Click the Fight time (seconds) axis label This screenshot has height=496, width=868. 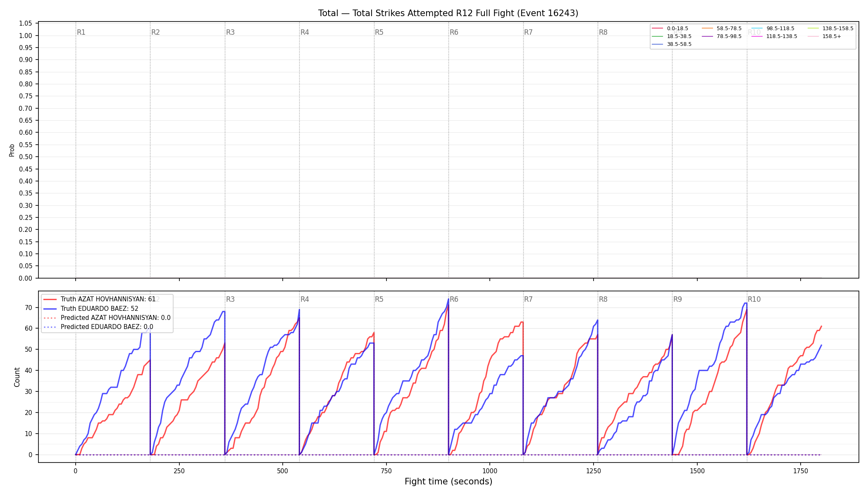click(x=448, y=482)
